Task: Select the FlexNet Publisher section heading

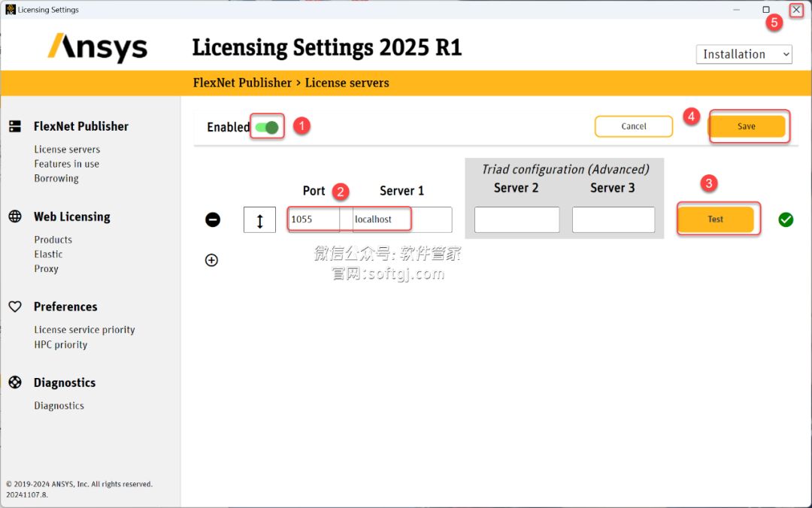Action: [x=81, y=126]
